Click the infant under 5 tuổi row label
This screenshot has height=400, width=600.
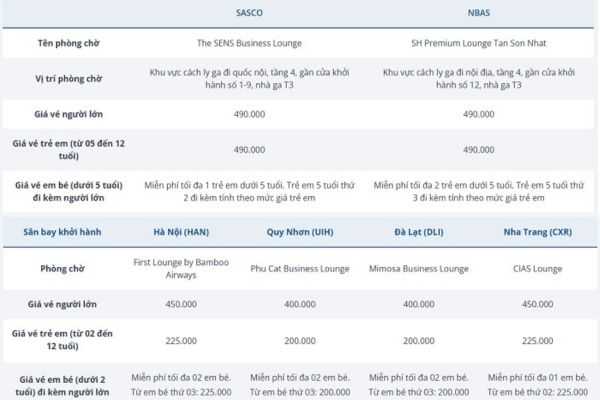tap(69, 190)
